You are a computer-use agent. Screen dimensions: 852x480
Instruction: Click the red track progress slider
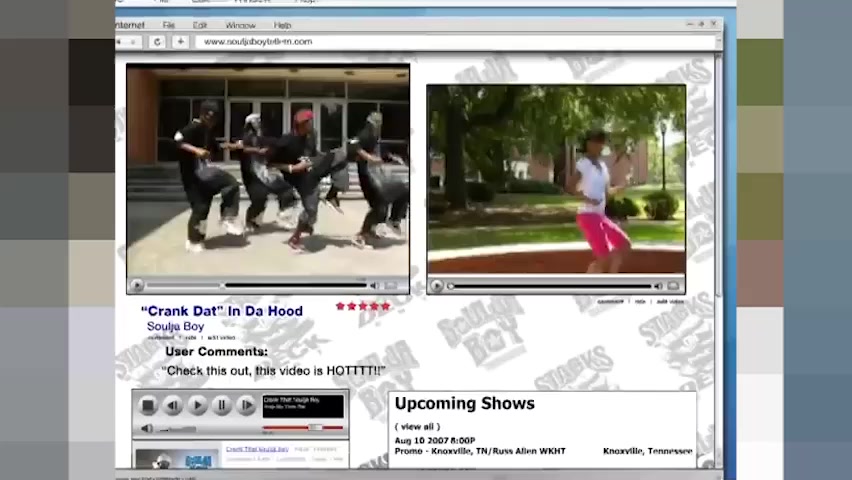pos(303,428)
